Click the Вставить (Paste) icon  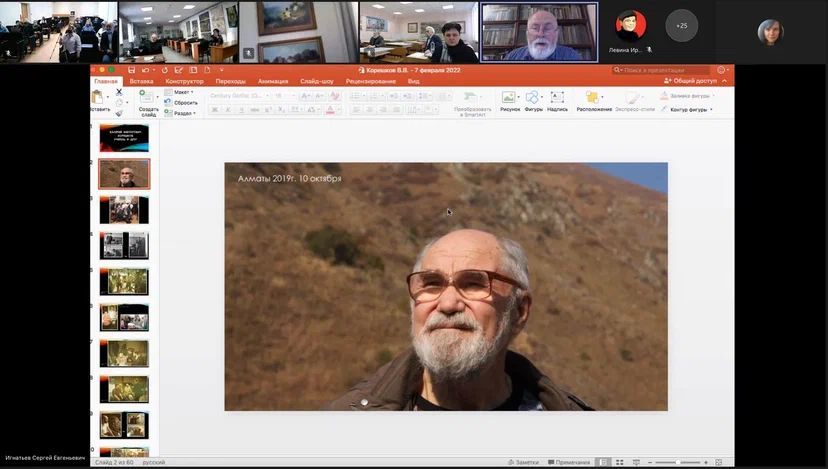99,99
